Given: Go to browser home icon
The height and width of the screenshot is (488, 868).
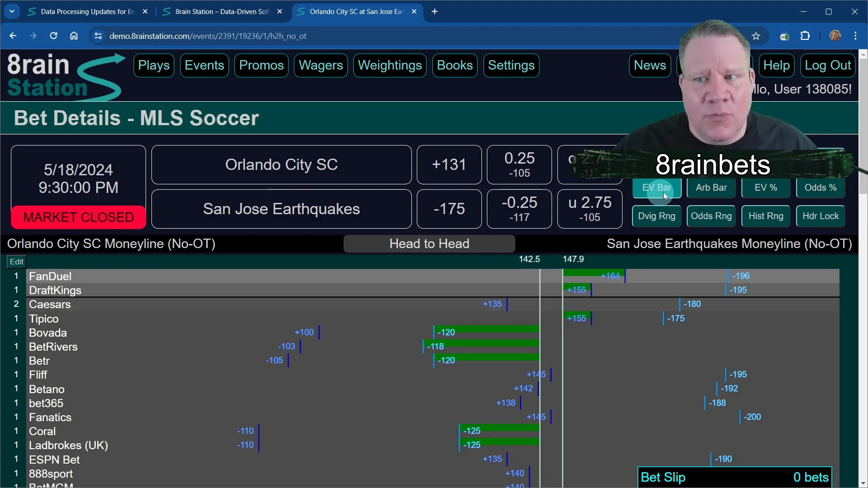Looking at the screenshot, I should pyautogui.click(x=74, y=36).
